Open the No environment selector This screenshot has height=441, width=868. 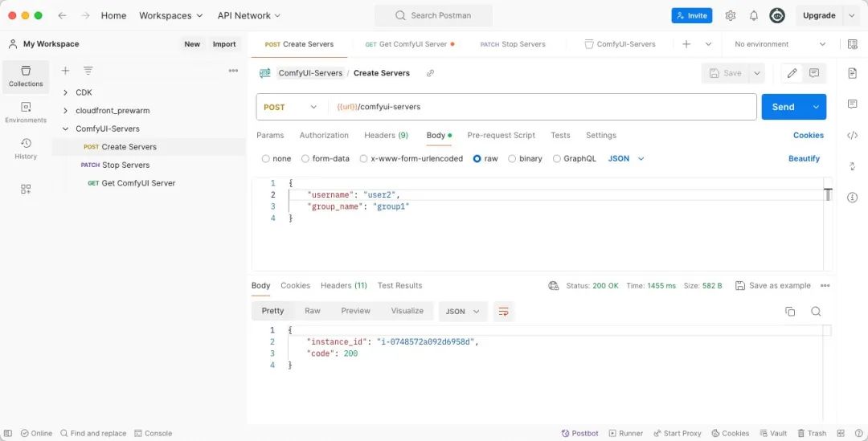coord(780,44)
